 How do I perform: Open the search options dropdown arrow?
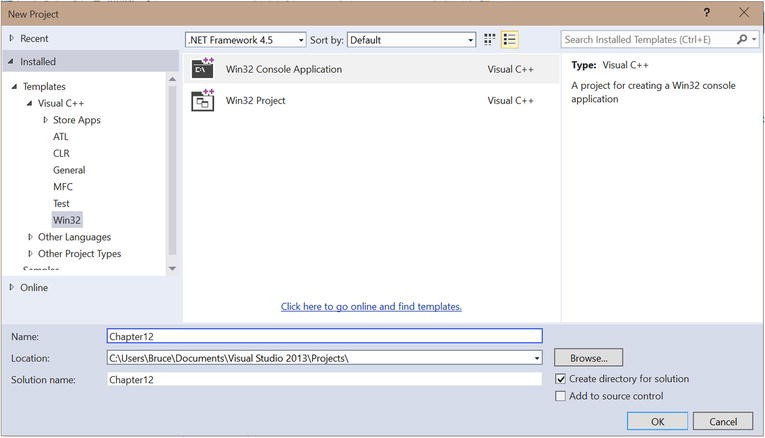click(x=754, y=40)
